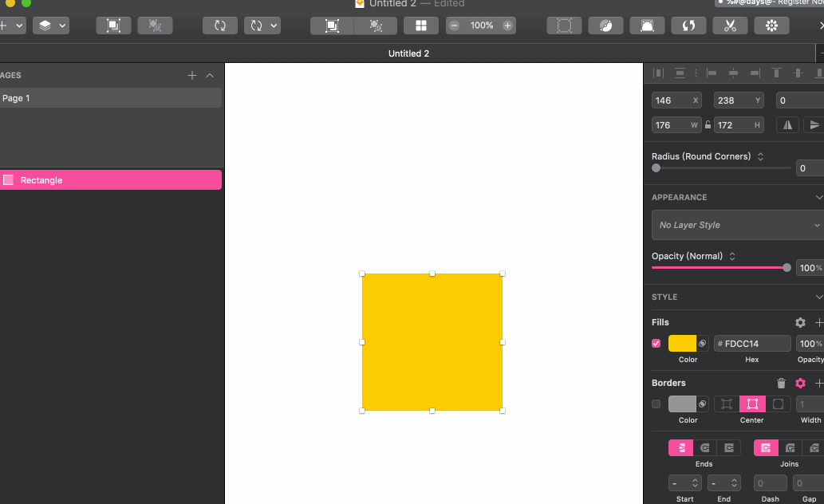
Task: Click the grid view toolbar icon
Action: coord(420,26)
